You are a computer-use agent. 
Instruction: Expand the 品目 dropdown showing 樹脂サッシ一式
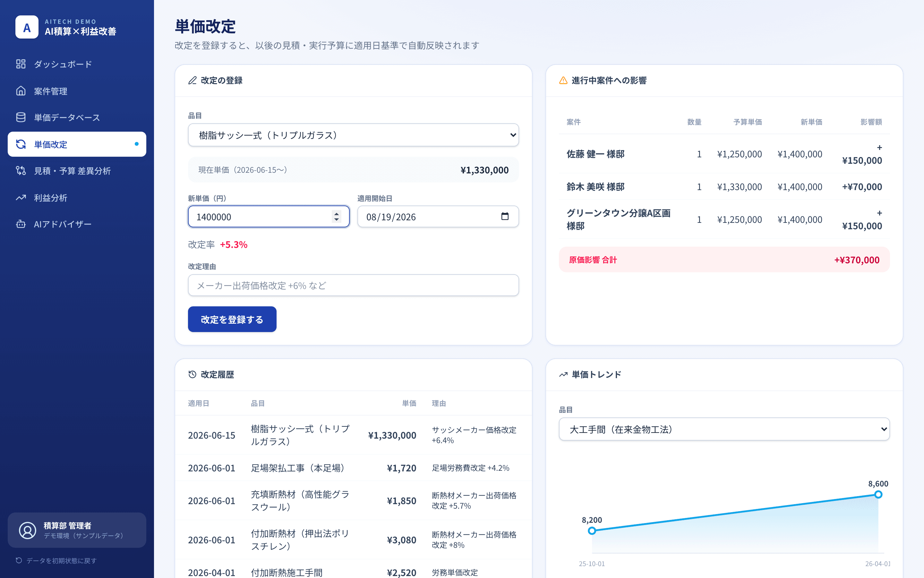(353, 135)
